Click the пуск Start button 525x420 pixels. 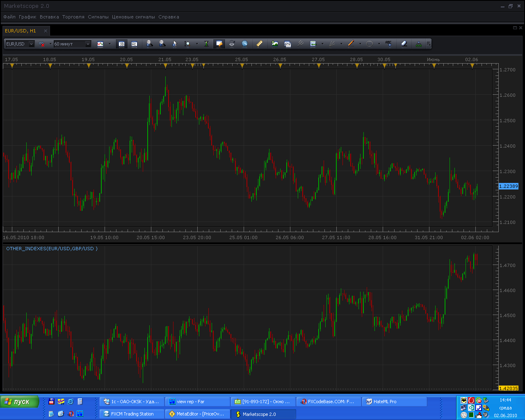pyautogui.click(x=20, y=402)
